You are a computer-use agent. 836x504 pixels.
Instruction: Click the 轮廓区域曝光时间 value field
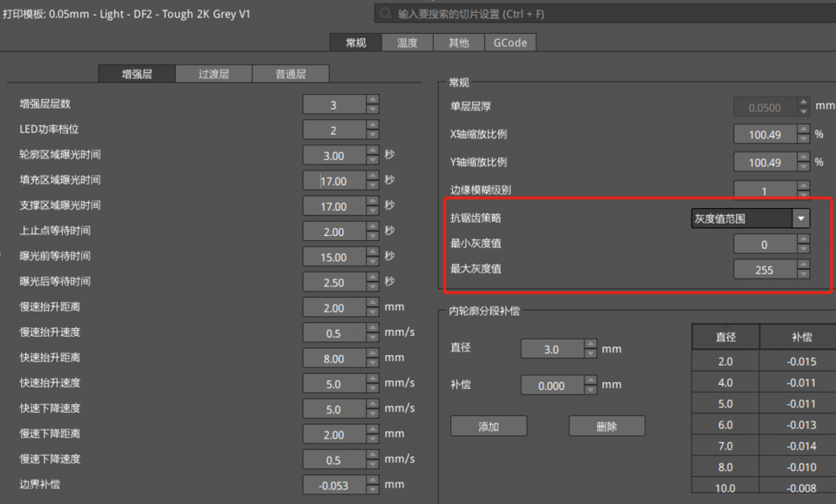coord(334,156)
